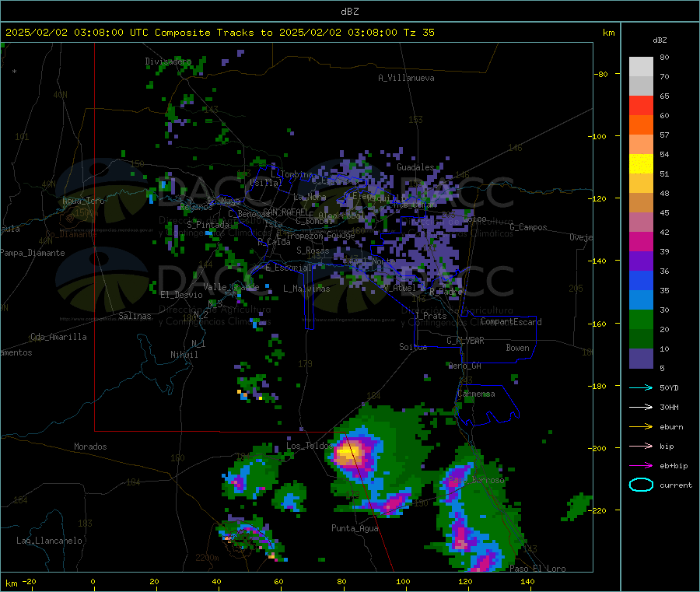Click the 'Nihuil' place label

[x=184, y=355]
